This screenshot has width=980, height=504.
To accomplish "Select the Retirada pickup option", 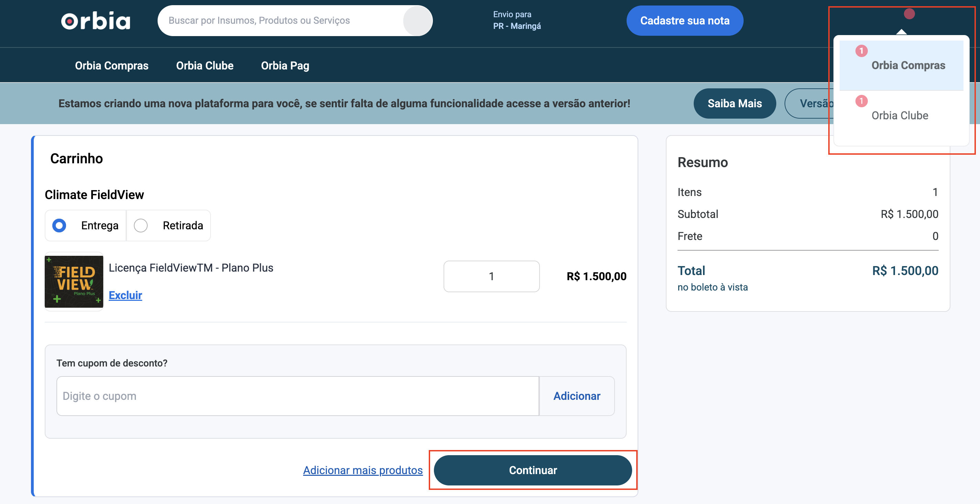I will (x=141, y=226).
